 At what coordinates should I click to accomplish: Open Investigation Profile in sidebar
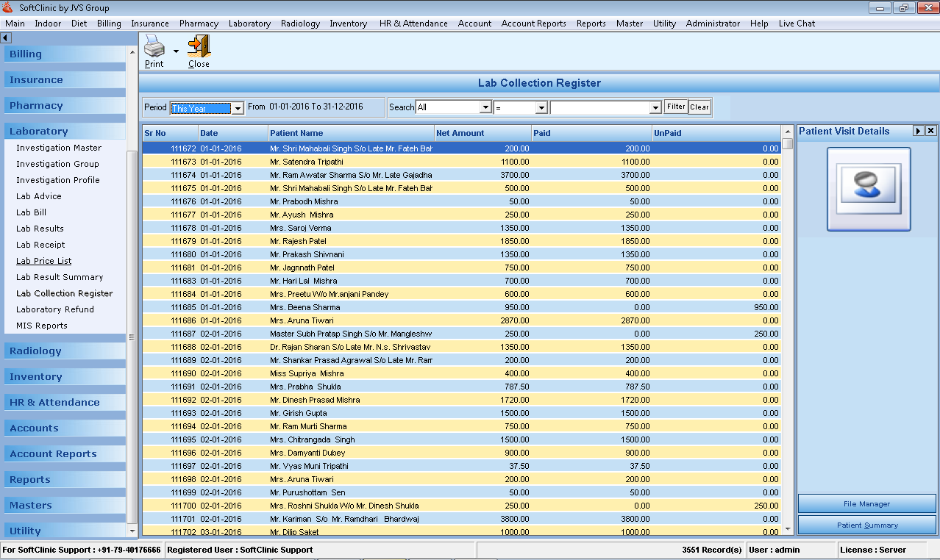pyautogui.click(x=58, y=180)
